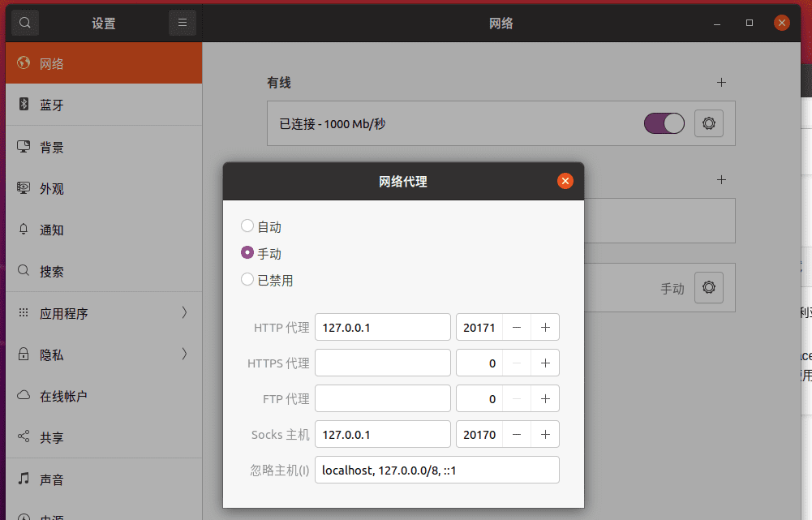This screenshot has height=520, width=812.
Task: Go to the Online Accounts panel
Action: point(101,396)
